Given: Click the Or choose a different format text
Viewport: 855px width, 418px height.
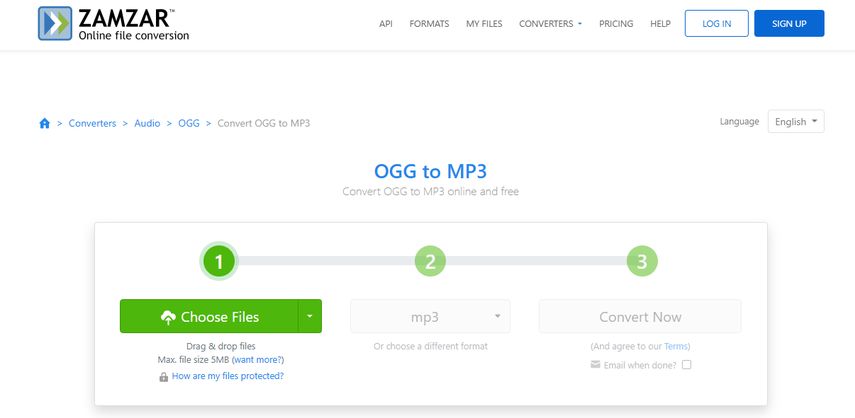Looking at the screenshot, I should pos(430,347).
